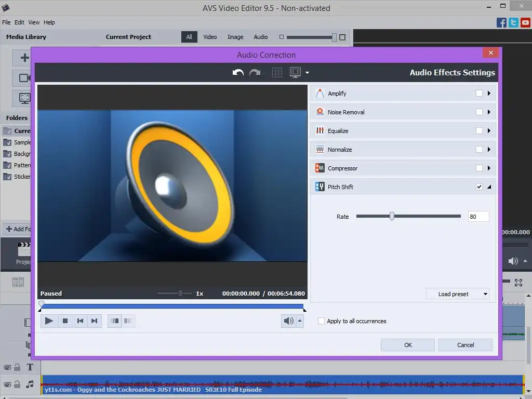Close the Audio Correction dialog
Image resolution: width=532 pixels, height=399 pixels.
pyautogui.click(x=490, y=52)
